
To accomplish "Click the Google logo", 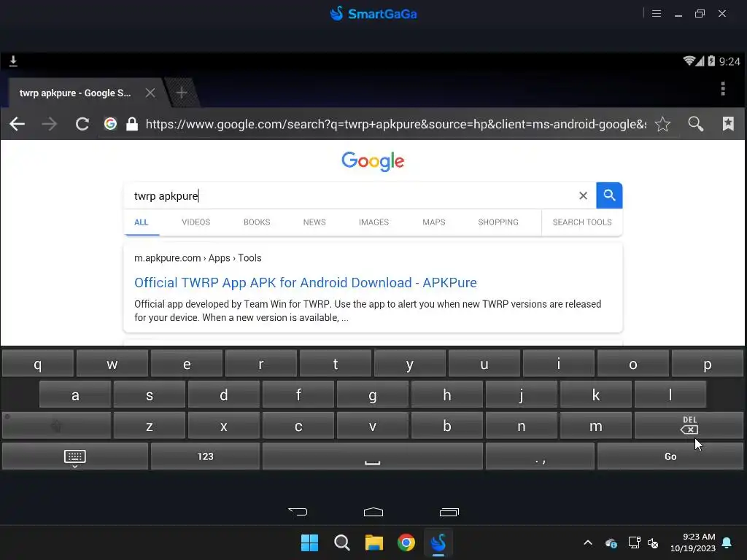I will [373, 161].
